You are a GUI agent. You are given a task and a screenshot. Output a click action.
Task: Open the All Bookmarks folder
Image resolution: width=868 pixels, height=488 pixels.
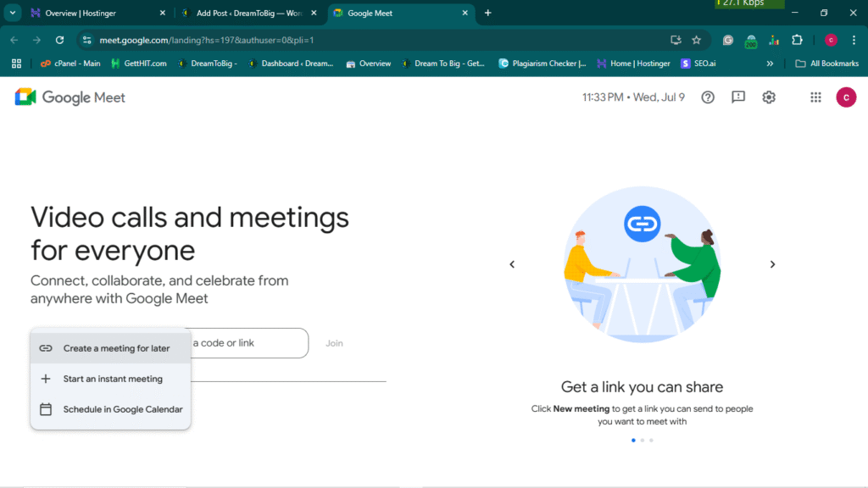[x=826, y=64]
